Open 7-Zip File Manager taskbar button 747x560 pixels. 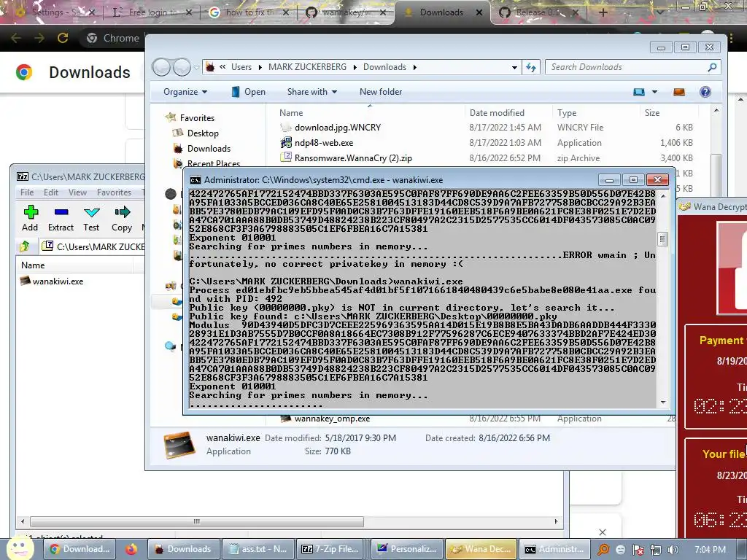[x=330, y=549]
